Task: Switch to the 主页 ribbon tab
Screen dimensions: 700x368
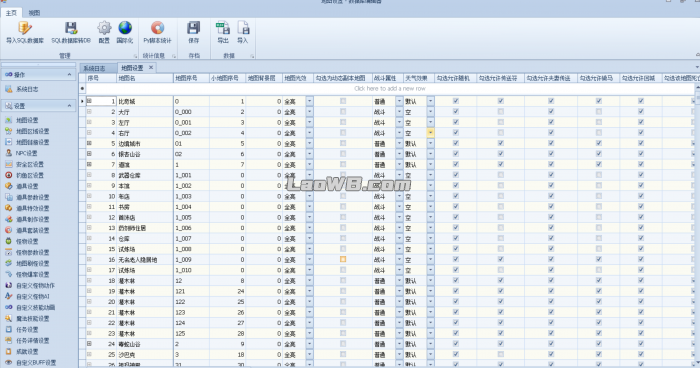Action: [x=11, y=13]
